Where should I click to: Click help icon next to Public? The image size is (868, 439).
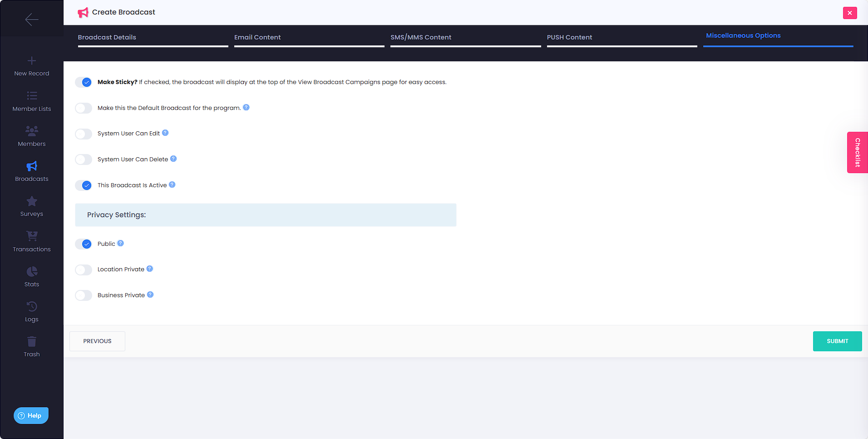(x=120, y=243)
